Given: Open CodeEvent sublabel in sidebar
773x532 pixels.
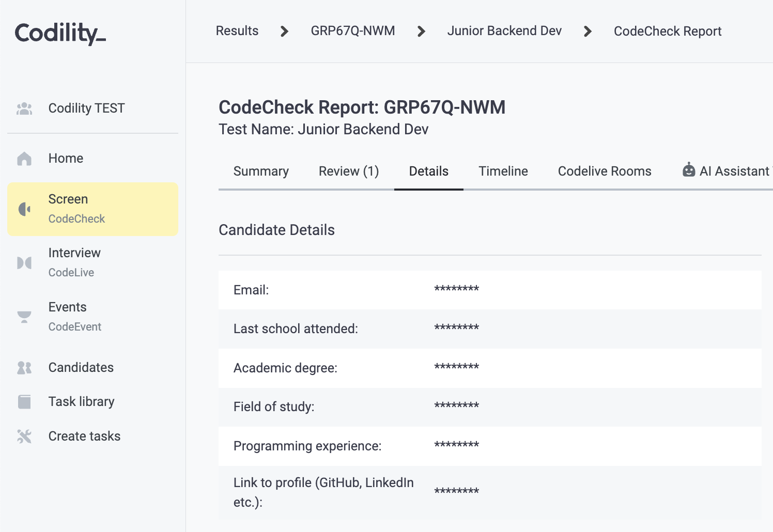Looking at the screenshot, I should pos(75,327).
